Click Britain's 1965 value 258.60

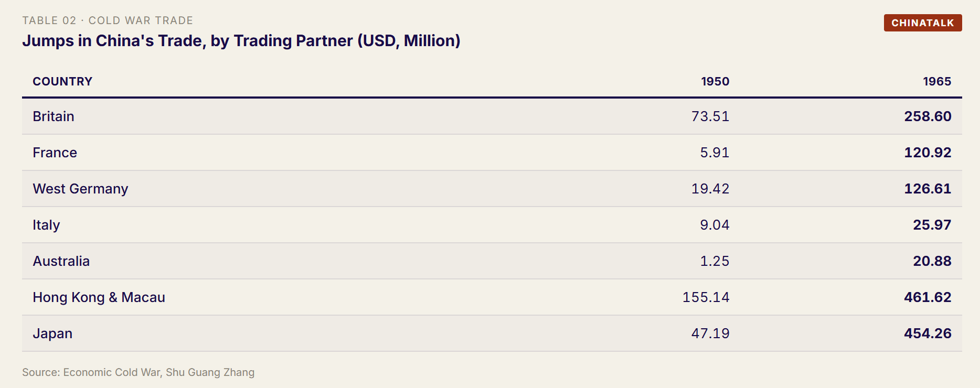(x=928, y=116)
